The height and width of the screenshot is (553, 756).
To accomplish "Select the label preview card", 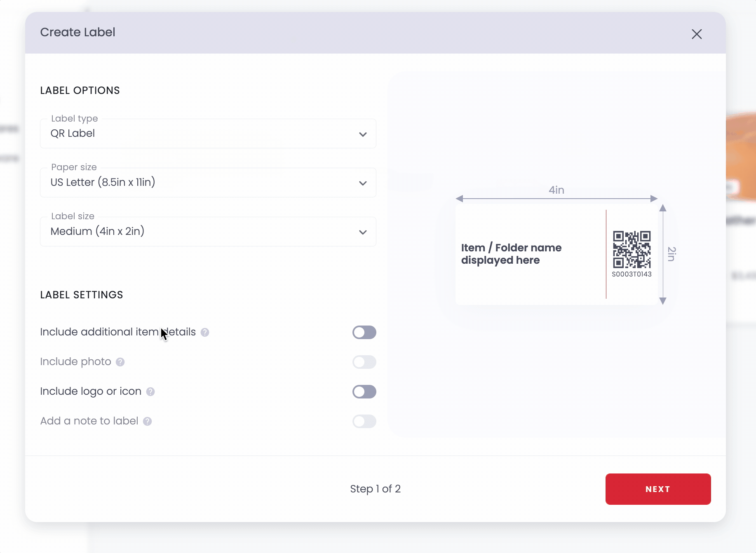I will pyautogui.click(x=556, y=253).
